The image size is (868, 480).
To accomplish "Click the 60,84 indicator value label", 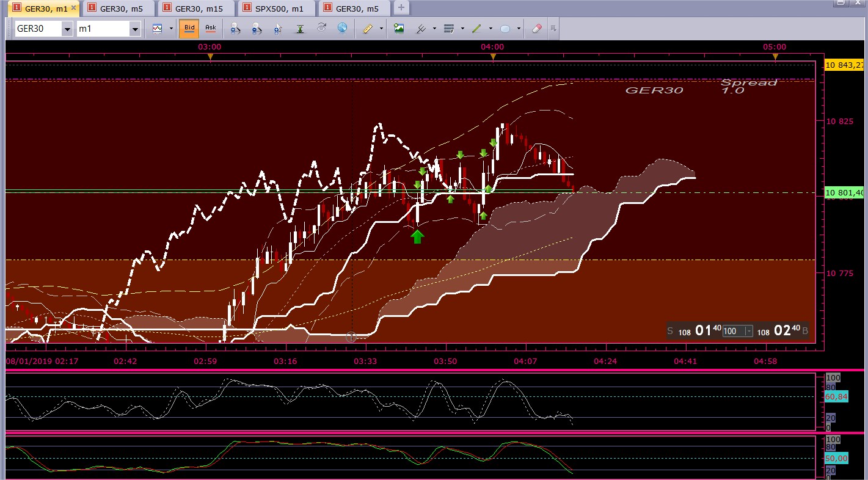I will tap(836, 396).
